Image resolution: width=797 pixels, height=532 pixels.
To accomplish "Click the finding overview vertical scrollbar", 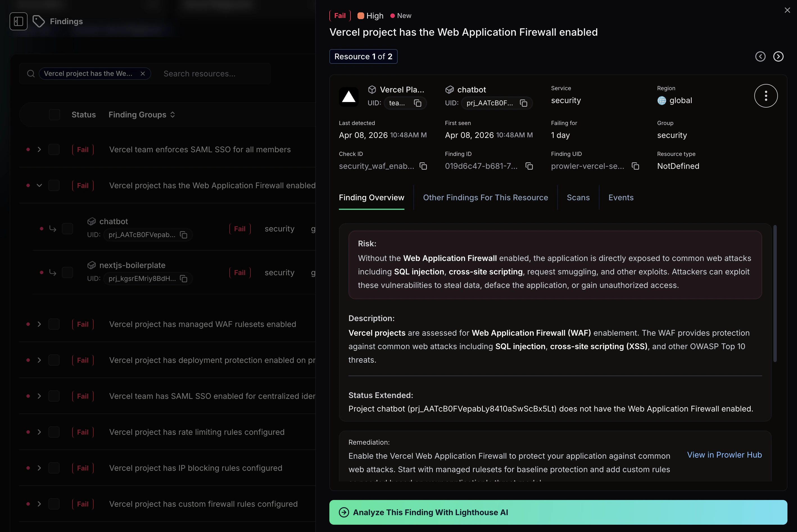I will pos(775,294).
